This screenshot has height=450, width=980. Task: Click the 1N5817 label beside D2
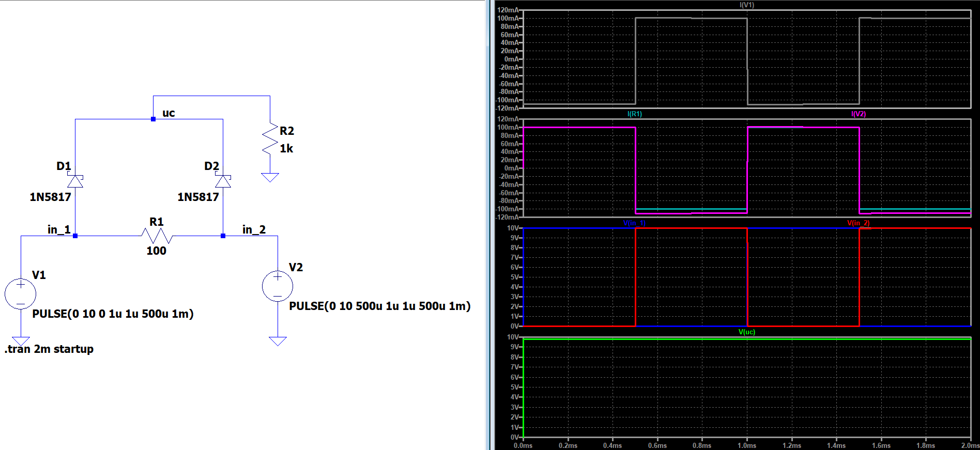198,197
